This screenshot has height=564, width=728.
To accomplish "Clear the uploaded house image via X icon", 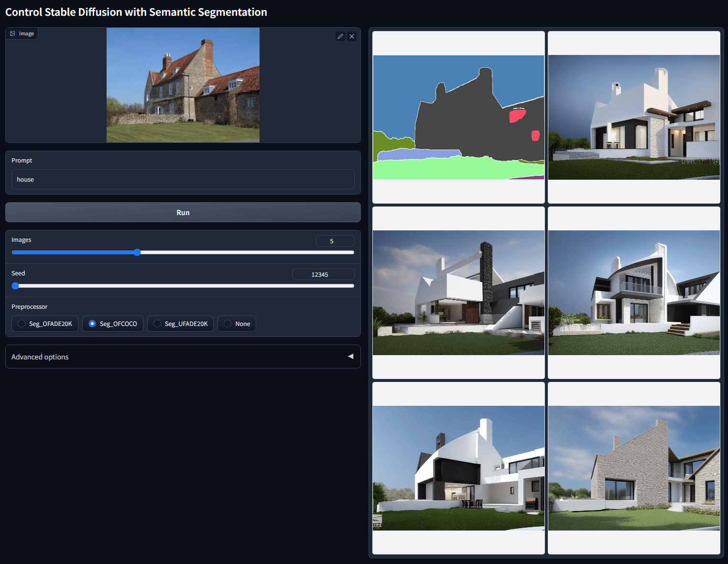I will [352, 36].
